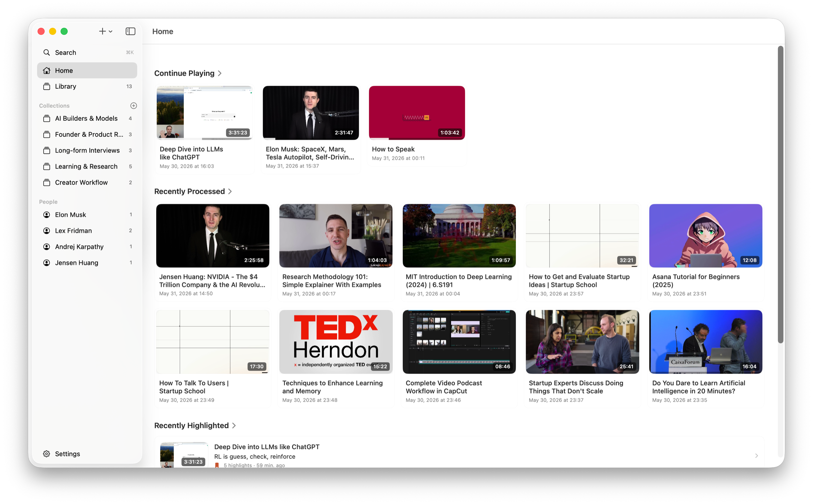Toggle the sidebar visibility button

(130, 31)
